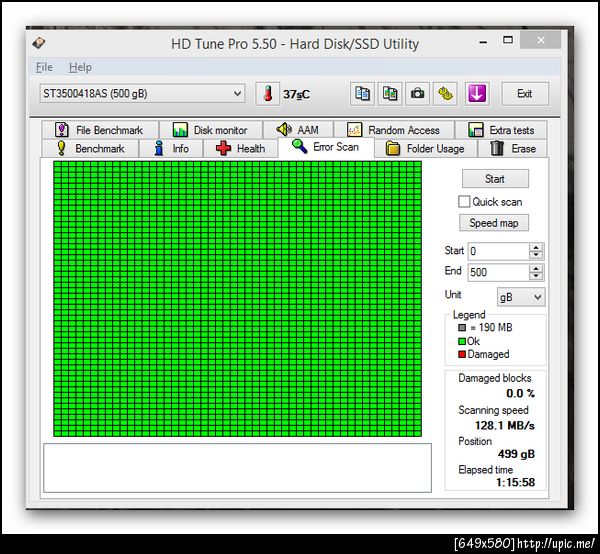Maximize the HD Tune Pro window
The width and height of the screenshot is (600, 554).
click(x=508, y=40)
